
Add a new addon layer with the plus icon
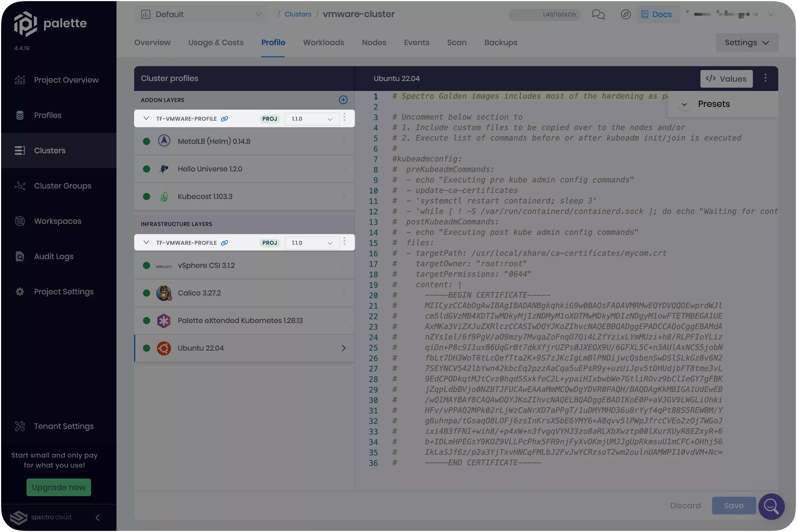pos(343,100)
